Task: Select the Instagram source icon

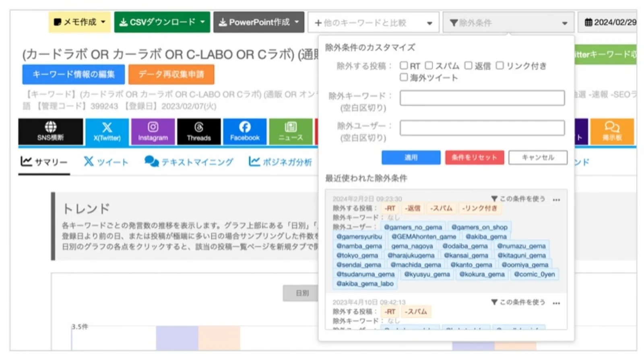Action: click(x=153, y=132)
